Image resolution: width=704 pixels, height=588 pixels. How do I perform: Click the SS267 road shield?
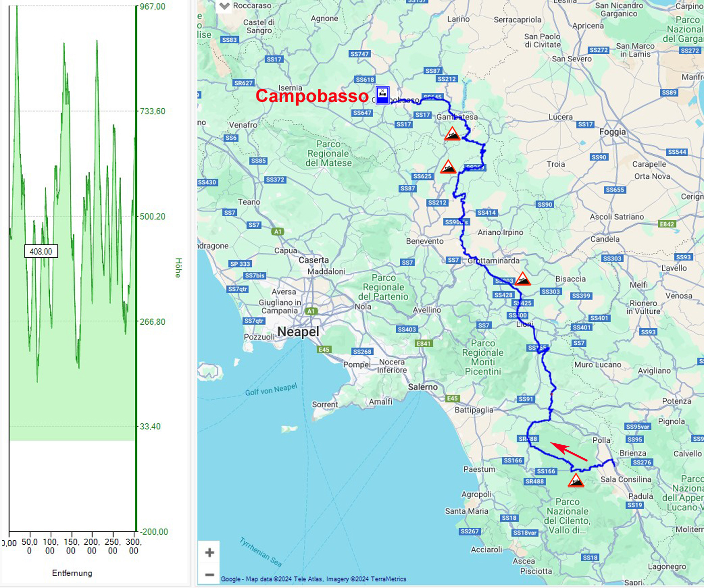(x=470, y=531)
